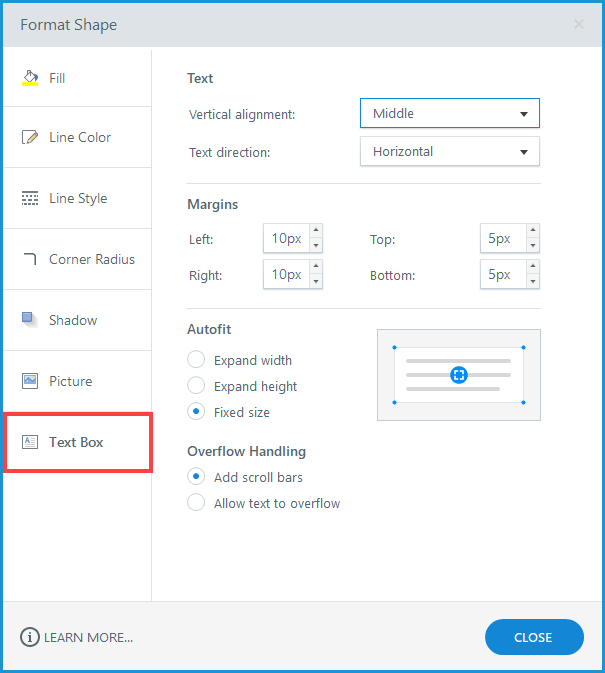
Task: Choose Allow text to overflow
Action: (196, 503)
